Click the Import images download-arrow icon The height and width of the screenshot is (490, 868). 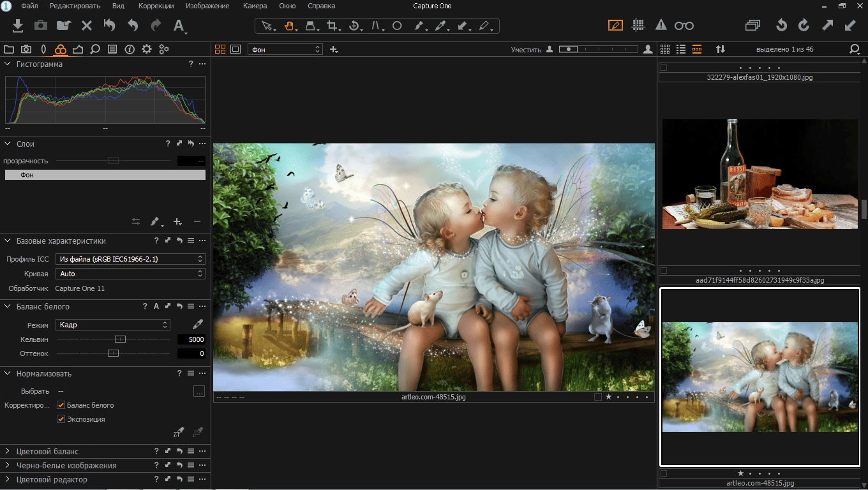tap(18, 26)
